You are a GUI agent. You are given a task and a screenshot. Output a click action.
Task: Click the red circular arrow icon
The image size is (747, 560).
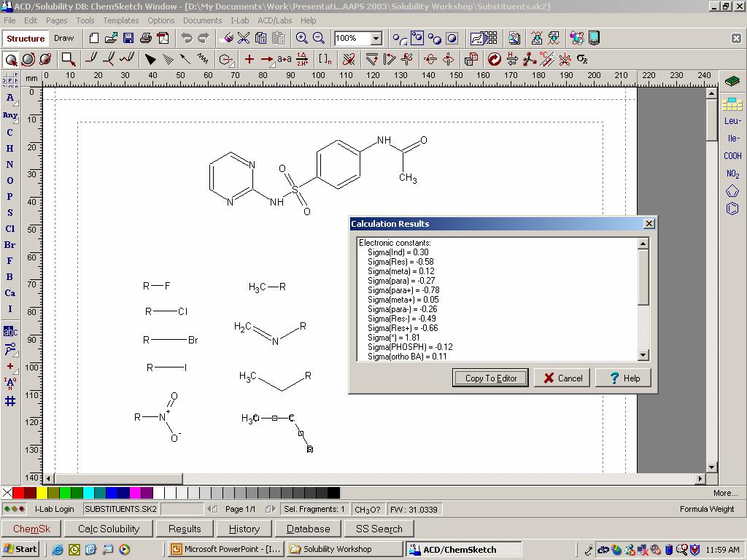[x=495, y=59]
